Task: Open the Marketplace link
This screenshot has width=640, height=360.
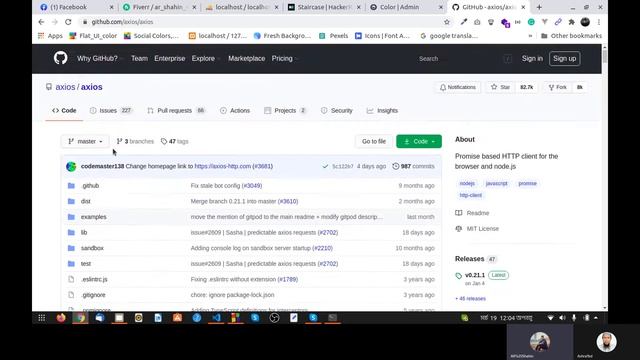Action: point(247,58)
